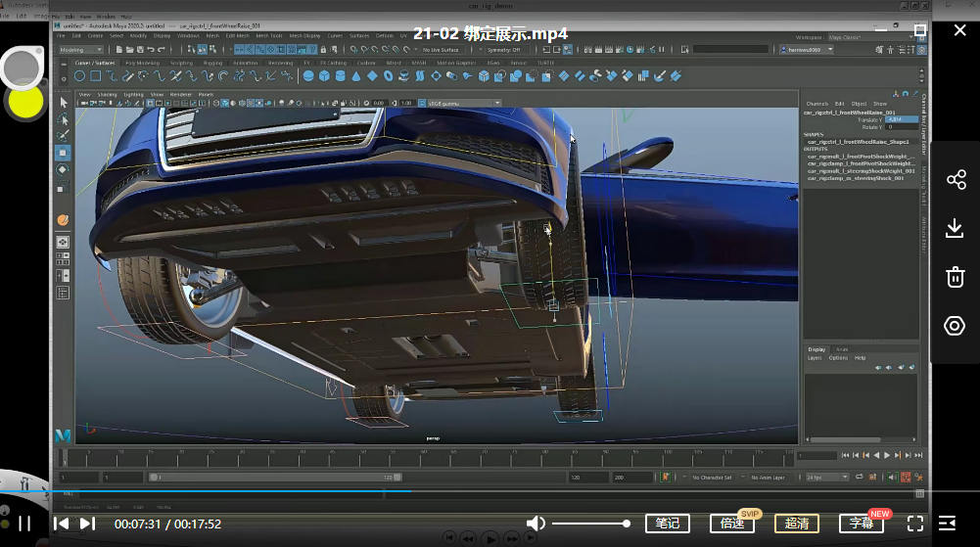Skip to the next video
Screen dimensions: 980x547
(87, 524)
